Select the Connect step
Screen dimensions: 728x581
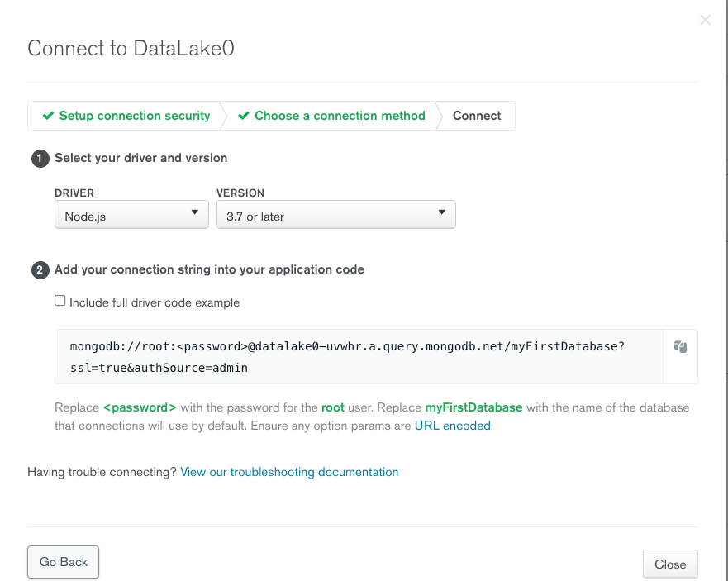477,116
